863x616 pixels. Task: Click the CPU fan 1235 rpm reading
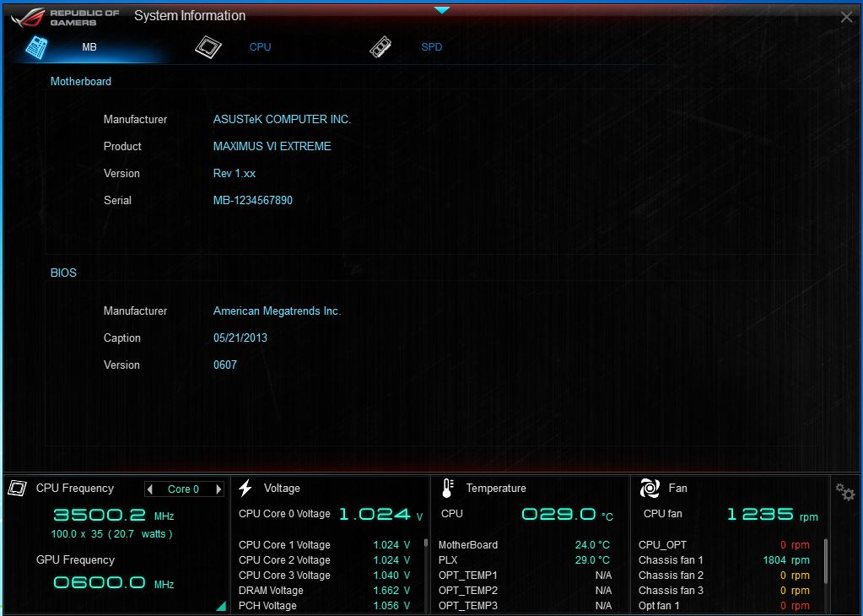point(772,515)
